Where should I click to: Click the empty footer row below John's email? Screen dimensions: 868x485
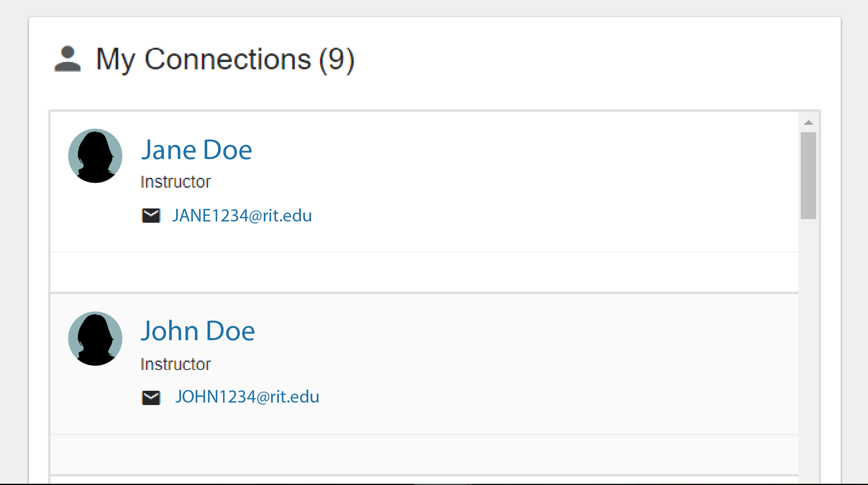click(x=424, y=454)
